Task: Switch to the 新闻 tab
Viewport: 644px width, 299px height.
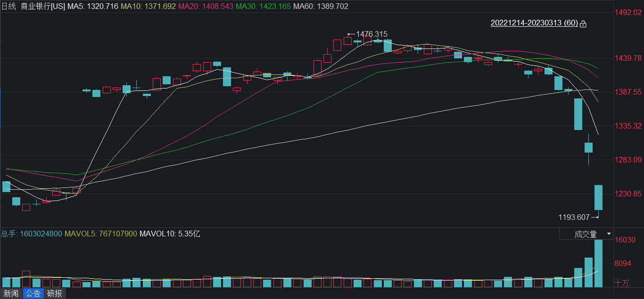Action: [x=10, y=294]
